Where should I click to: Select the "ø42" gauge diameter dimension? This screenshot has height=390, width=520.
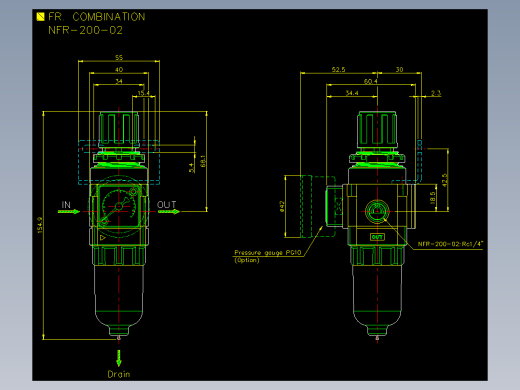282,206
